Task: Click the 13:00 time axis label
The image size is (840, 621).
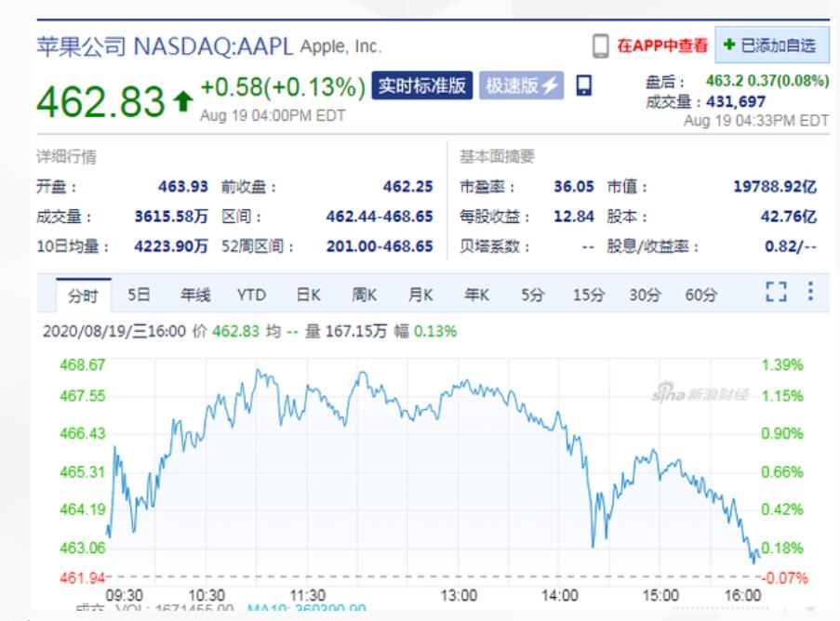Action: click(x=459, y=595)
